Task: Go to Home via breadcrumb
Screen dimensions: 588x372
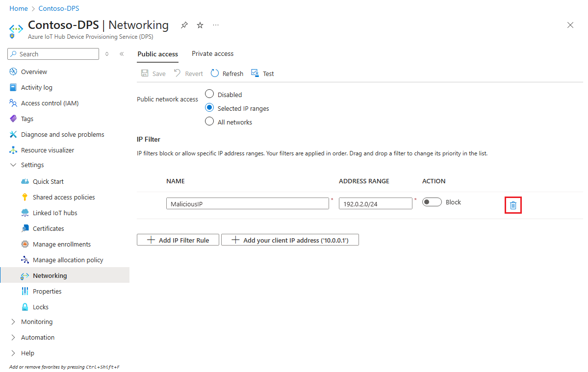Action: pos(18,8)
